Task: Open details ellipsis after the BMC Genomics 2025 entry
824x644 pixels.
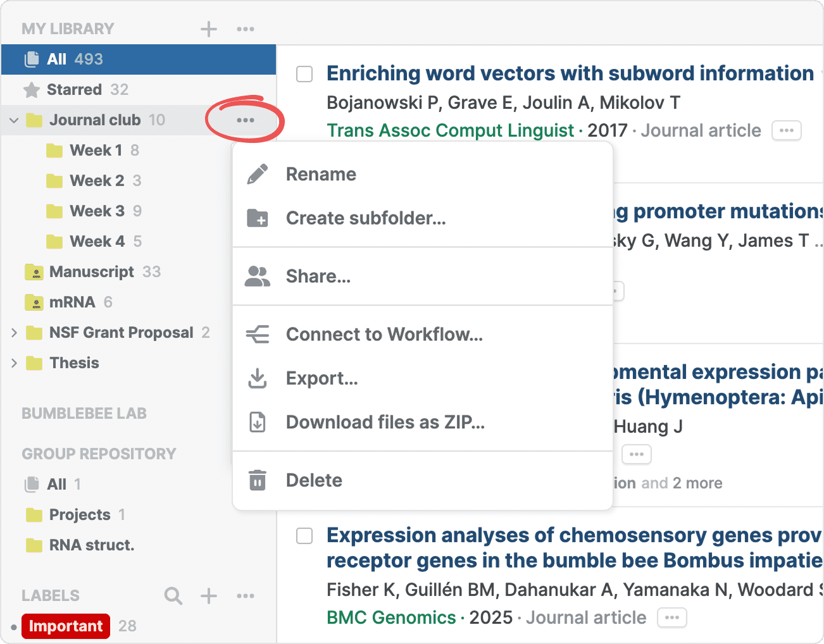Action: (x=671, y=617)
